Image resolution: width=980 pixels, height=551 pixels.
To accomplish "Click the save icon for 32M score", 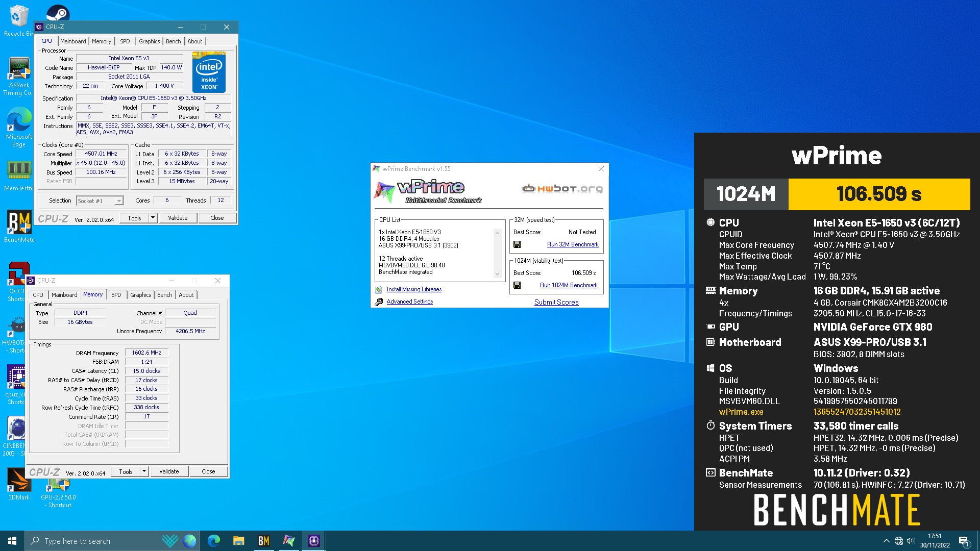I will coord(517,244).
